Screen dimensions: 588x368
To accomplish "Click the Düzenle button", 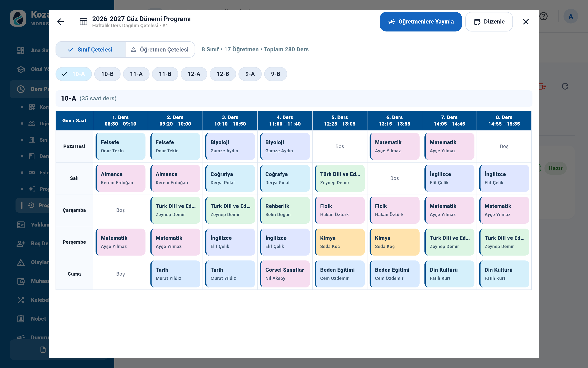I will [x=489, y=22].
